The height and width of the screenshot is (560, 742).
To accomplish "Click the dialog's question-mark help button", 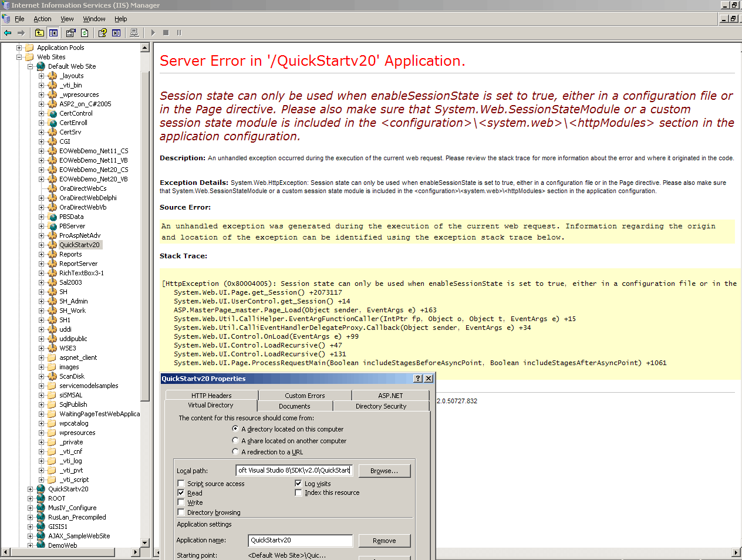I will (x=418, y=379).
